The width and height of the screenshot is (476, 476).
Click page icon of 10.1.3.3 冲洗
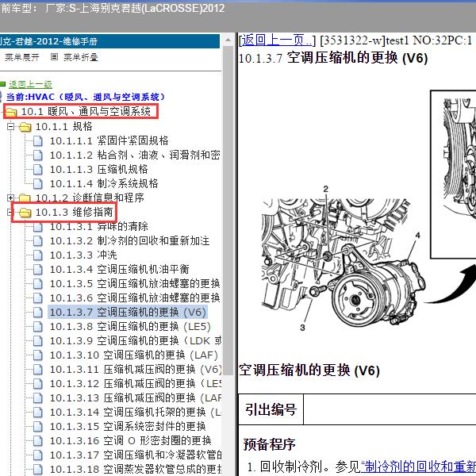[37, 255]
